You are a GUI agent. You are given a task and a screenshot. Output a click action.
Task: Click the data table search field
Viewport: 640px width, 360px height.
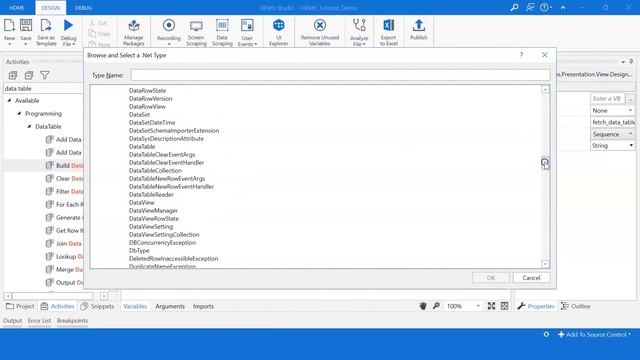click(43, 88)
